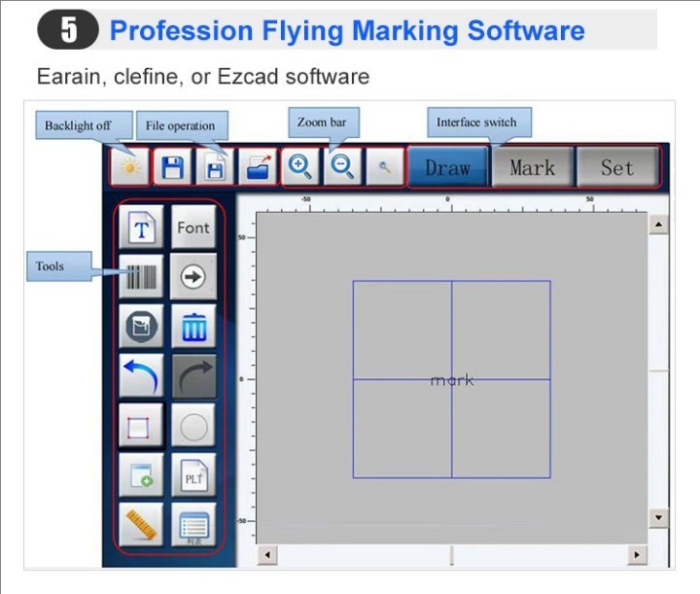Viewport: 700px width, 594px height.
Task: Import a PLT vector file
Action: tap(193, 474)
